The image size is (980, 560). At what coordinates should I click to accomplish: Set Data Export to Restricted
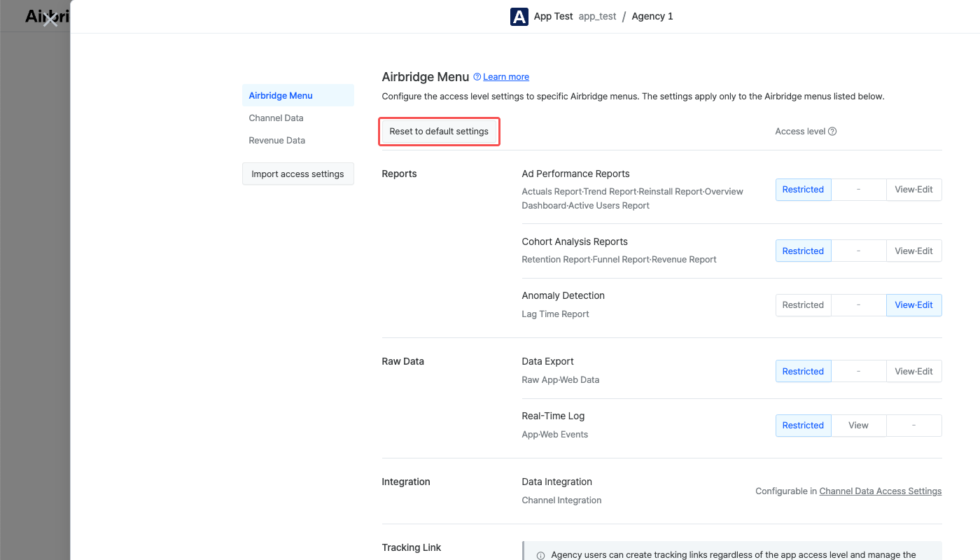[803, 372]
